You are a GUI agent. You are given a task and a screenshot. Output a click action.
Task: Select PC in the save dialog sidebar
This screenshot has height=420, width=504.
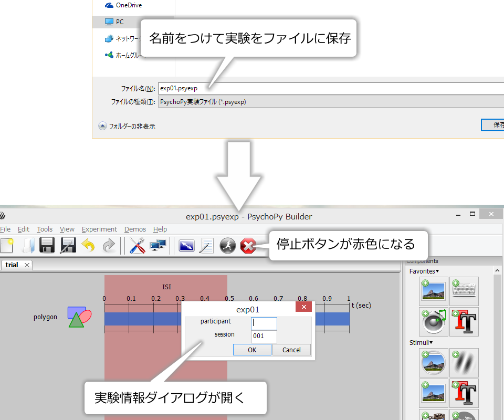click(114, 22)
